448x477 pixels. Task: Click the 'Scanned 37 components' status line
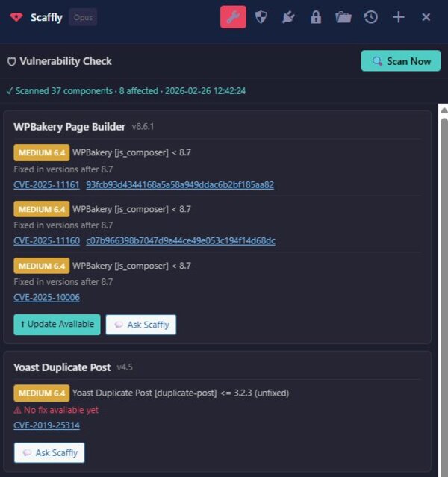126,90
